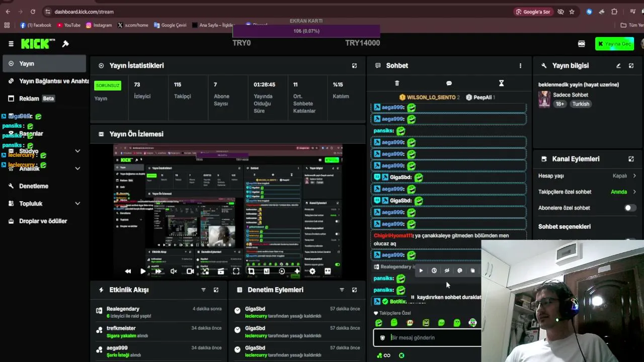This screenshot has width=644, height=362.
Task: Click the Yayına Geç go-live button
Action: click(x=614, y=44)
